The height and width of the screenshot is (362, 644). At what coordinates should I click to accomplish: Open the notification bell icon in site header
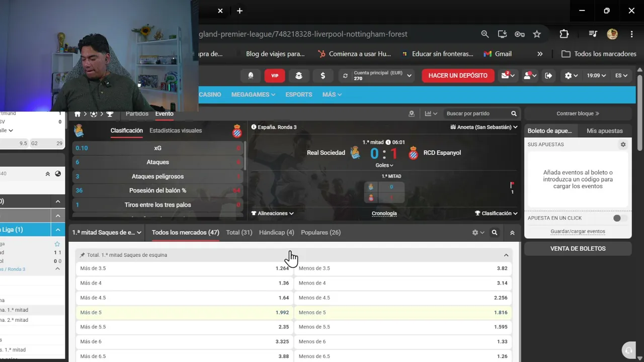click(251, 75)
